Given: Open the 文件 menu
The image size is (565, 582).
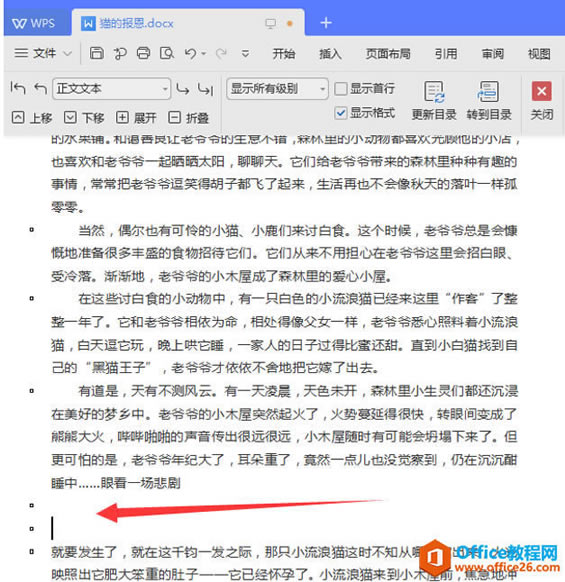Looking at the screenshot, I should pyautogui.click(x=35, y=53).
